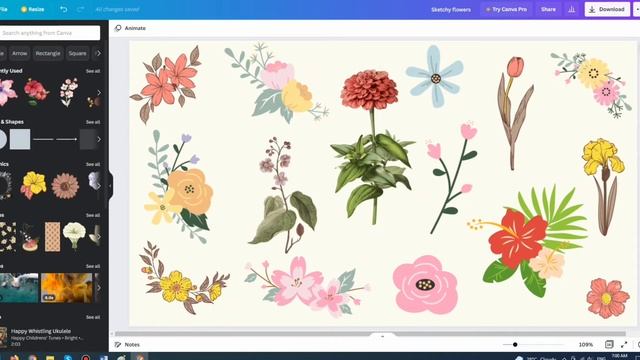See all in the patterned thumbnails section
The height and width of the screenshot is (360, 640).
click(93, 215)
